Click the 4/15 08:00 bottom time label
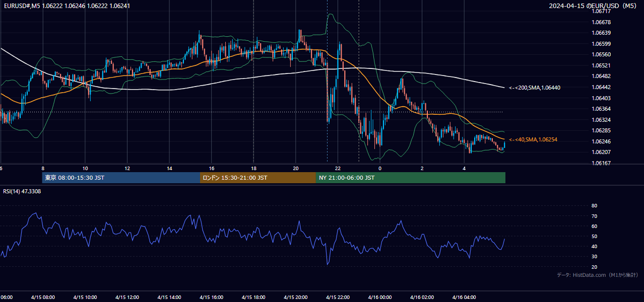The width and height of the screenshot is (644, 302). [x=43, y=297]
